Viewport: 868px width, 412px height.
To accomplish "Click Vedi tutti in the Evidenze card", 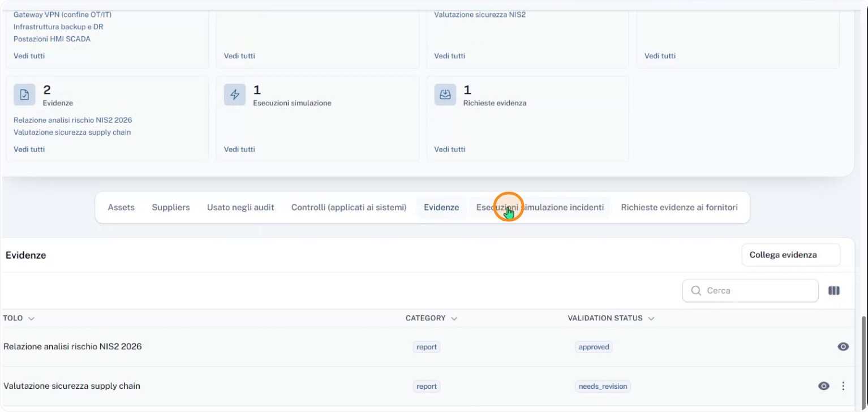I will (29, 149).
